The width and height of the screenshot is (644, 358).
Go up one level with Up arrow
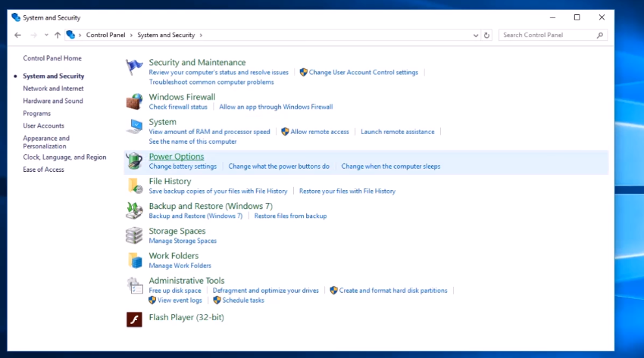coord(58,35)
